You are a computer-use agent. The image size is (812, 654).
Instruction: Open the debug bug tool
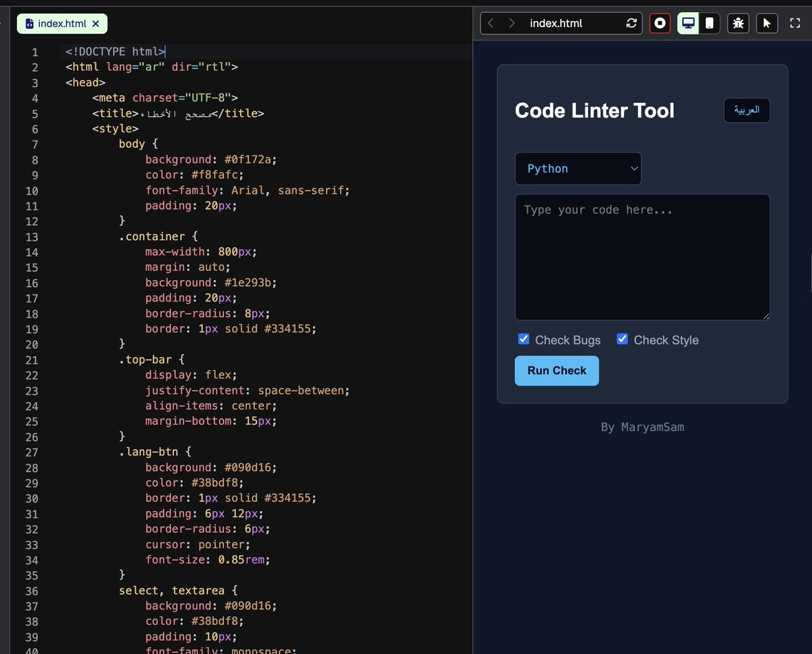click(x=738, y=23)
